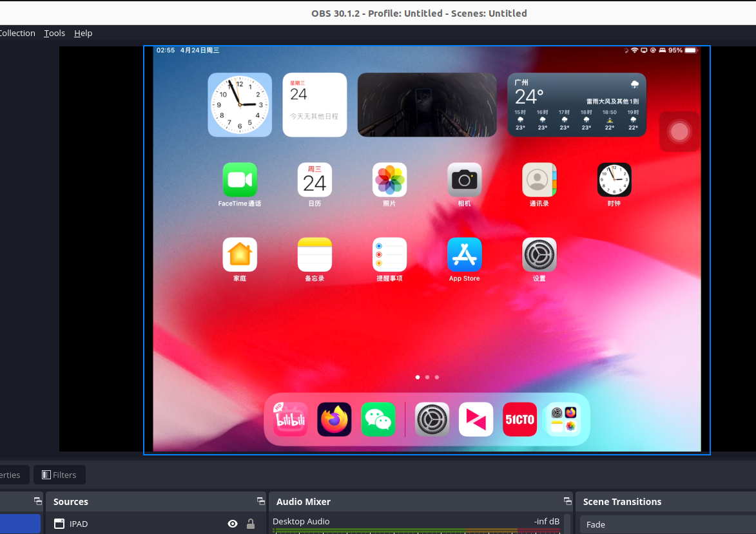Open the Tools menu
The width and height of the screenshot is (756, 534).
54,33
